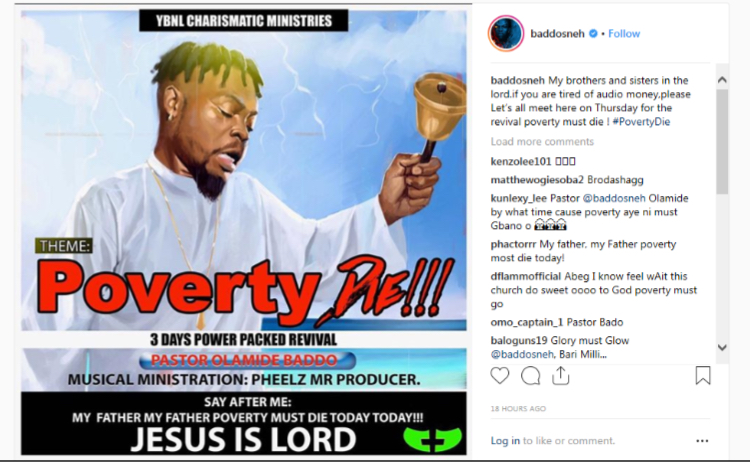Follow the baddosneh account
750x462 pixels.
point(624,33)
